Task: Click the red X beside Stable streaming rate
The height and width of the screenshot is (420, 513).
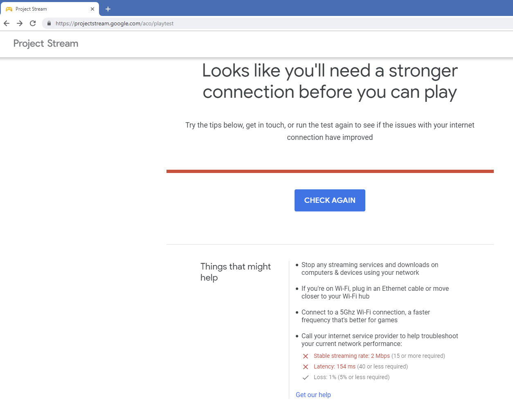Action: pyautogui.click(x=305, y=356)
